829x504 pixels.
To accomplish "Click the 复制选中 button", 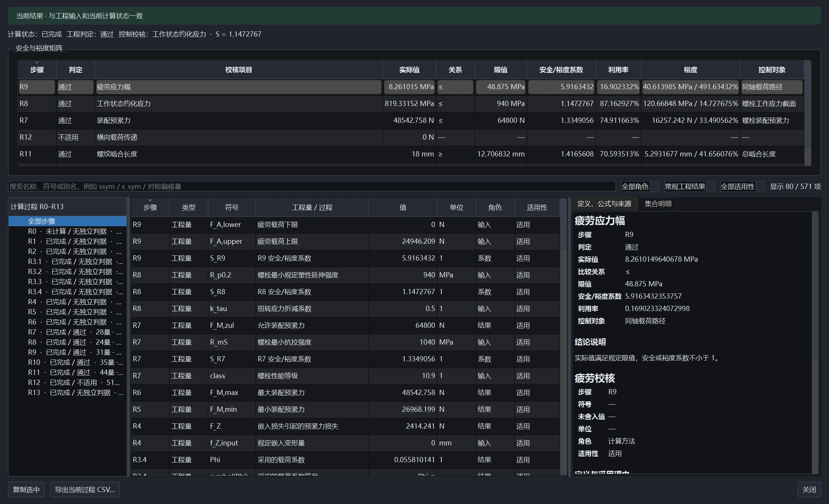I will tap(26, 489).
